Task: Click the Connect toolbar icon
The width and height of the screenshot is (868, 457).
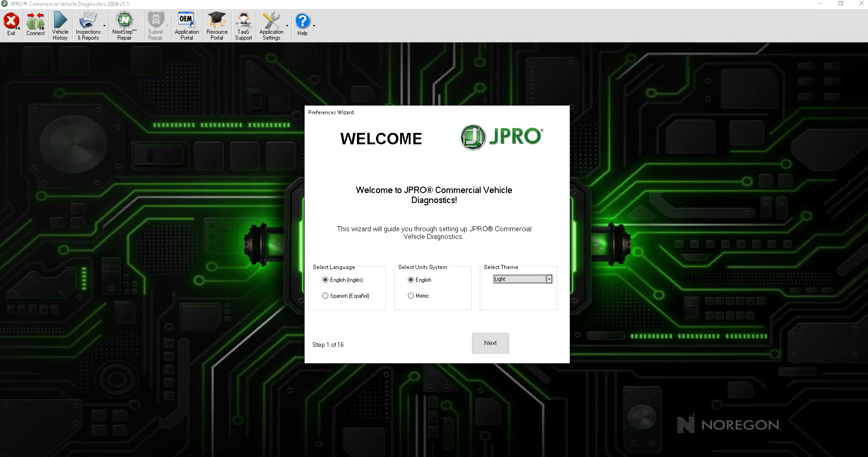Action: 35,25
